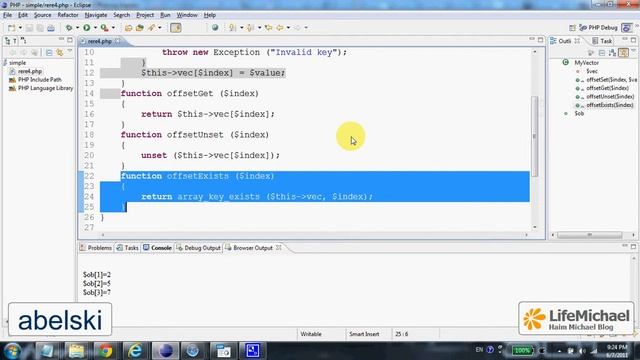Toggle Link with Editor in explorer
This screenshot has width=640, height=360.
click(x=60, y=53)
